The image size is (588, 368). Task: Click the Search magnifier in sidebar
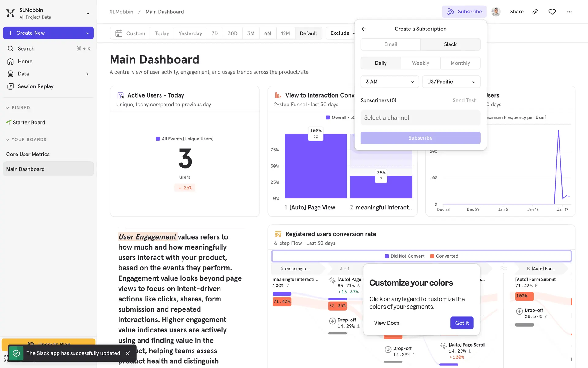10,48
